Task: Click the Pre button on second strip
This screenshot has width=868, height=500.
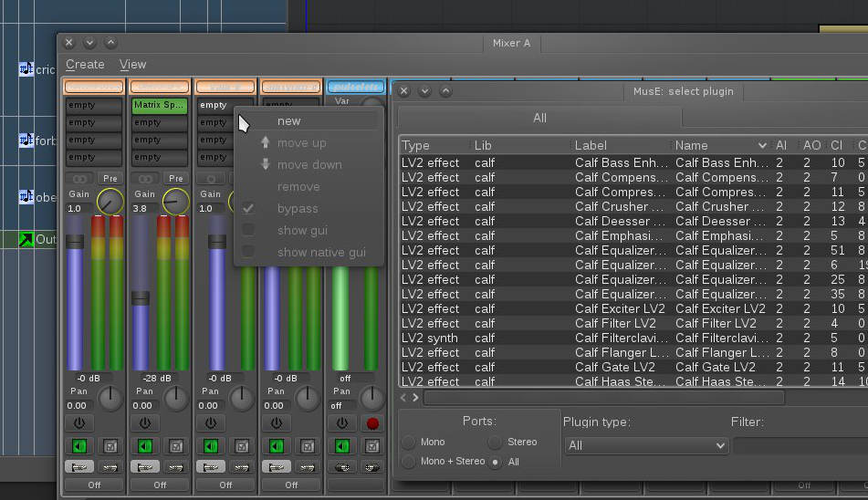Action: point(175,179)
